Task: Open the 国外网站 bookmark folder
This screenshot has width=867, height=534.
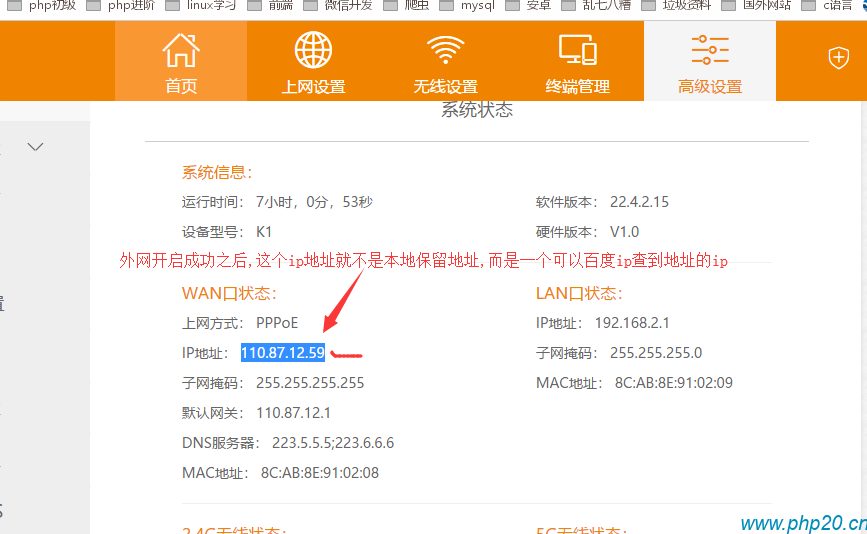Action: pyautogui.click(x=756, y=6)
